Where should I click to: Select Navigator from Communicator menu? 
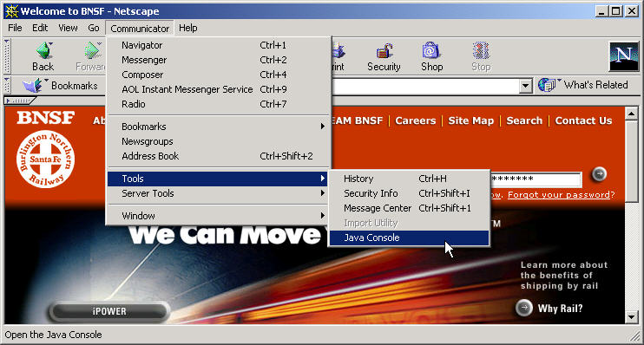[x=218, y=45]
